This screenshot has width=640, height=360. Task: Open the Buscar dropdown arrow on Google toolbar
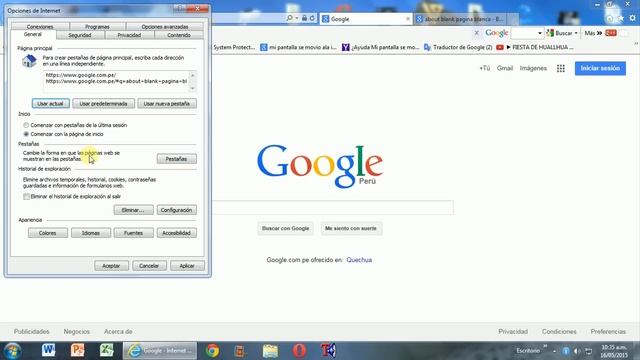[576, 33]
